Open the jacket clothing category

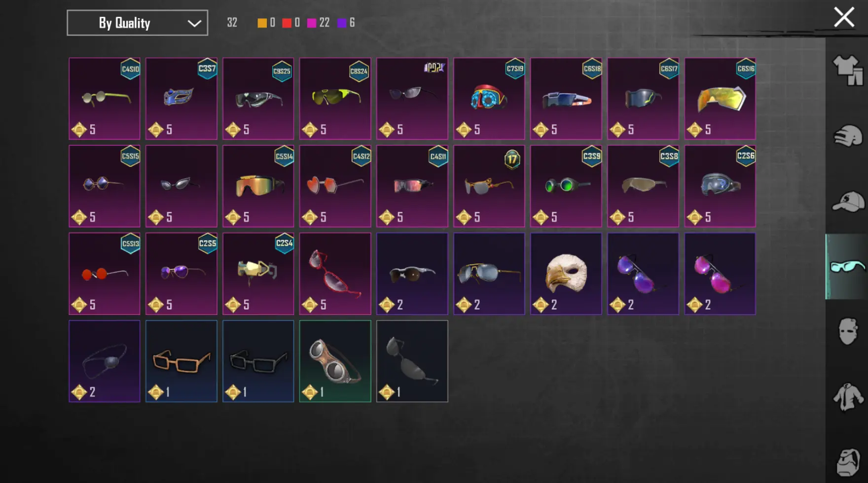pyautogui.click(x=848, y=397)
